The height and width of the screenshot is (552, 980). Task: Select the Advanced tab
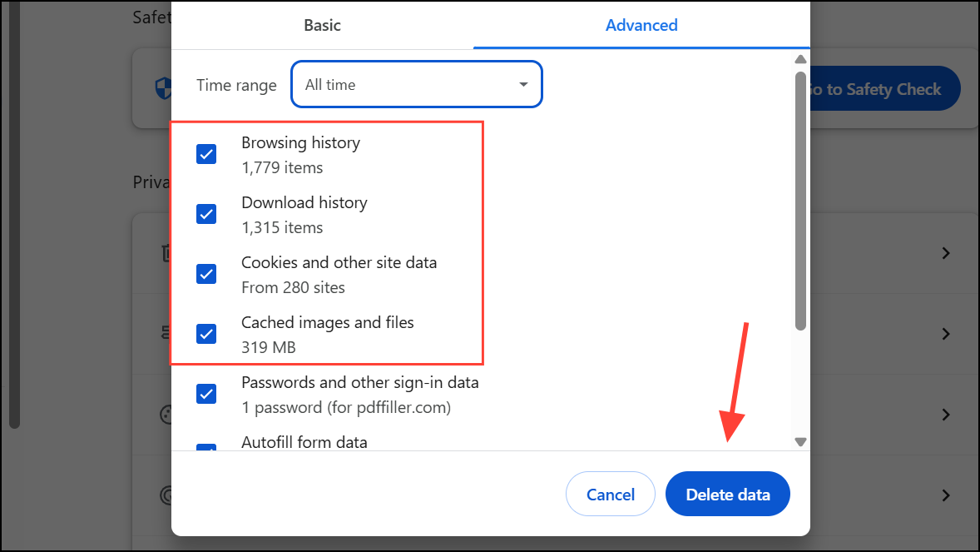point(641,25)
